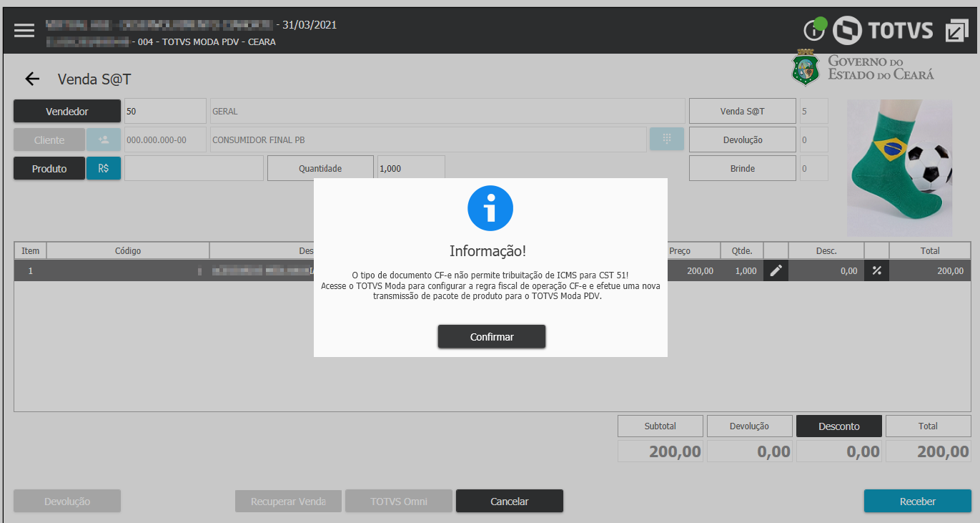This screenshot has width=980, height=523.
Task: Click the 200,00 value under Subtotal
Action: 660,451
